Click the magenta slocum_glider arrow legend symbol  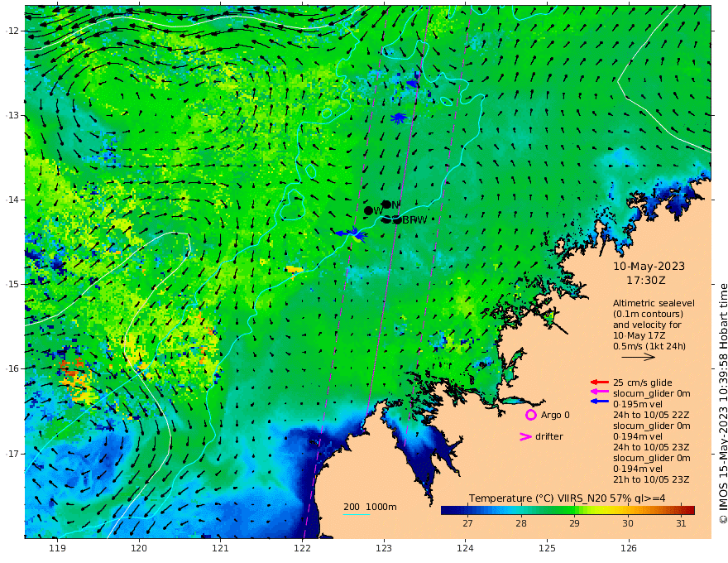coord(600,392)
